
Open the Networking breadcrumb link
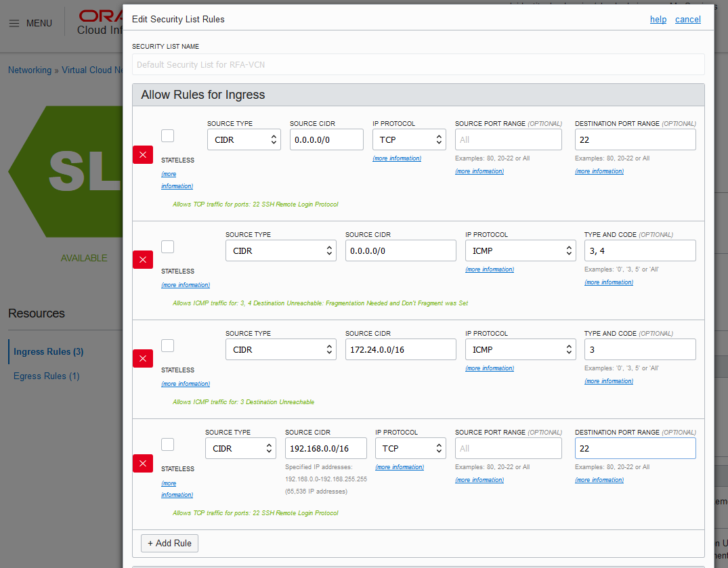30,70
